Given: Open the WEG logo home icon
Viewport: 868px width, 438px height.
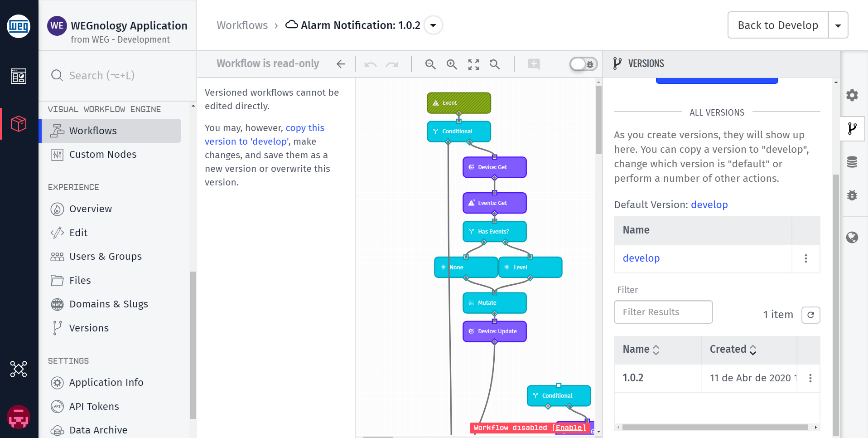Looking at the screenshot, I should [x=19, y=26].
